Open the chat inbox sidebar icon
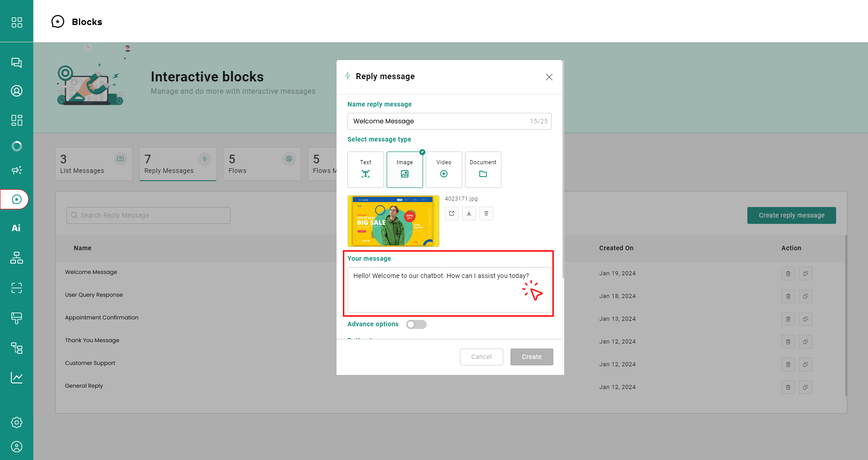 16,63
